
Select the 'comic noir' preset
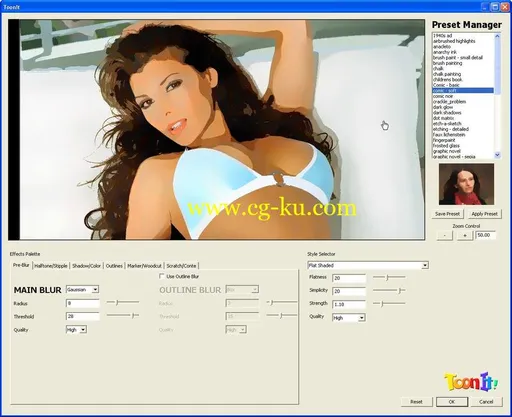tap(443, 96)
